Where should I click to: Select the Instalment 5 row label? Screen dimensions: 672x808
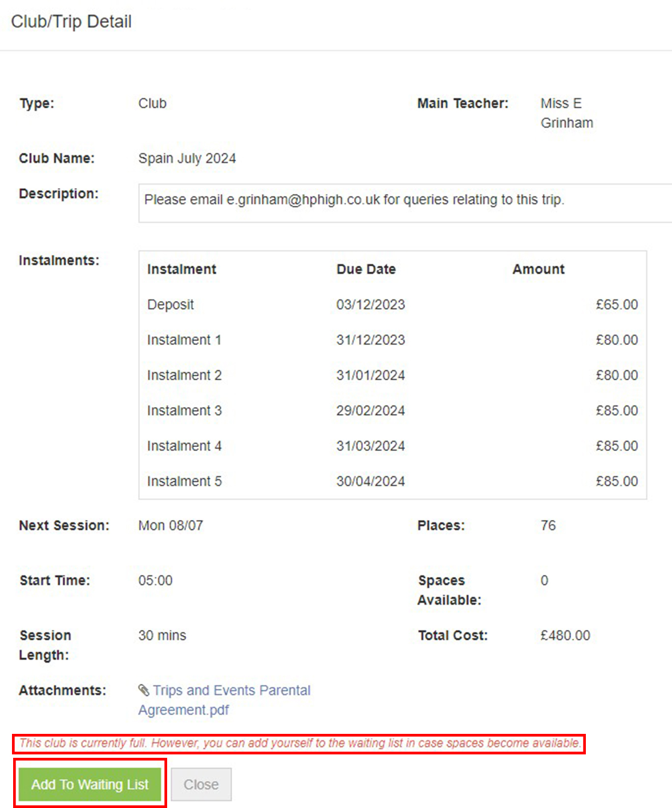pyautogui.click(x=184, y=481)
